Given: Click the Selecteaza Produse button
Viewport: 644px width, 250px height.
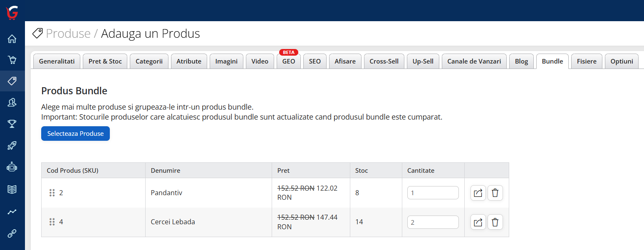Looking at the screenshot, I should pyautogui.click(x=75, y=134).
